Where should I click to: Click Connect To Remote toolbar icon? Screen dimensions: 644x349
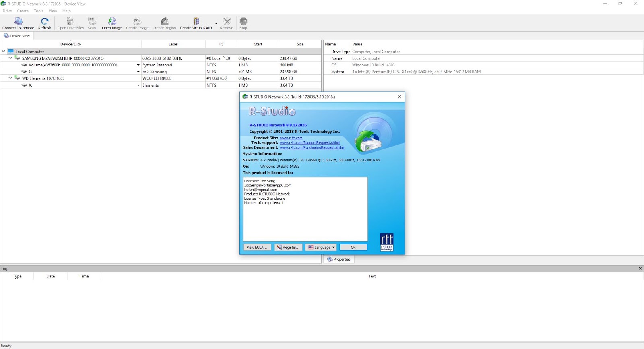(18, 23)
